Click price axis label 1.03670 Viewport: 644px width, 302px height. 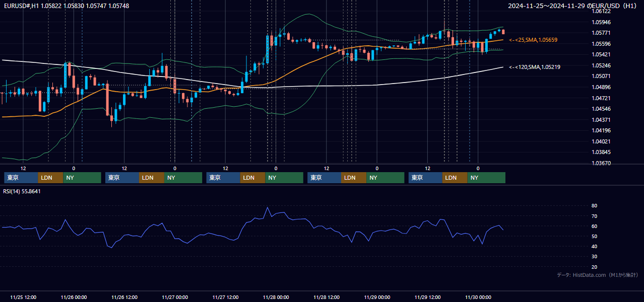602,163
